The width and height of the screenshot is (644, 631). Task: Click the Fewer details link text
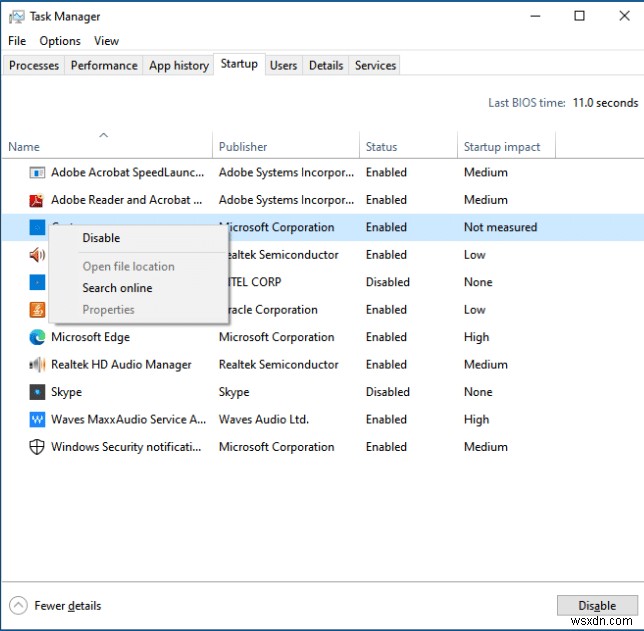click(x=68, y=606)
